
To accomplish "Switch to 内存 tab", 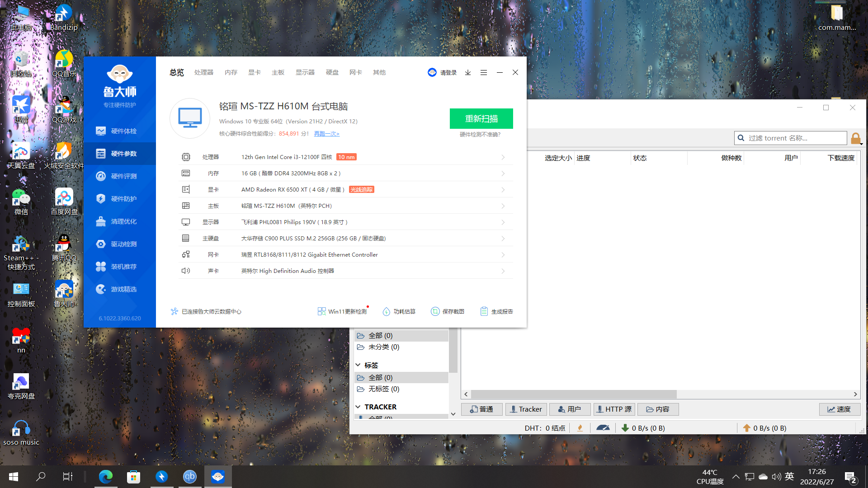I will click(231, 72).
